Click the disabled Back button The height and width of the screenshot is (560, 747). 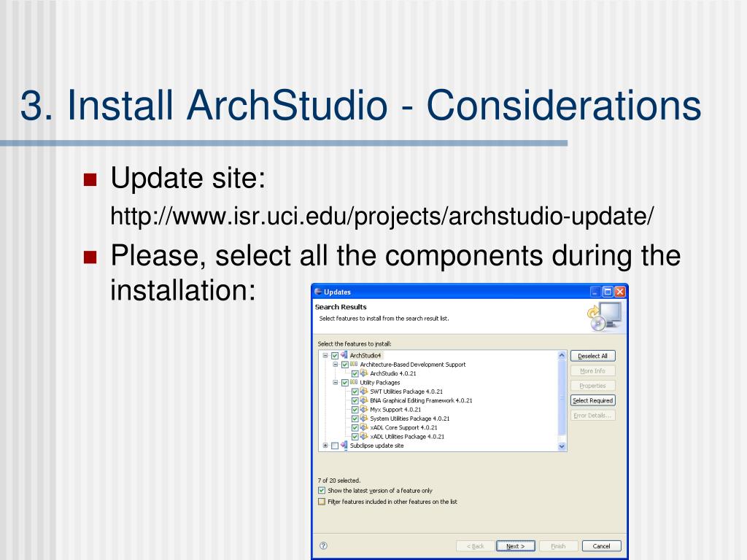pyautogui.click(x=476, y=546)
